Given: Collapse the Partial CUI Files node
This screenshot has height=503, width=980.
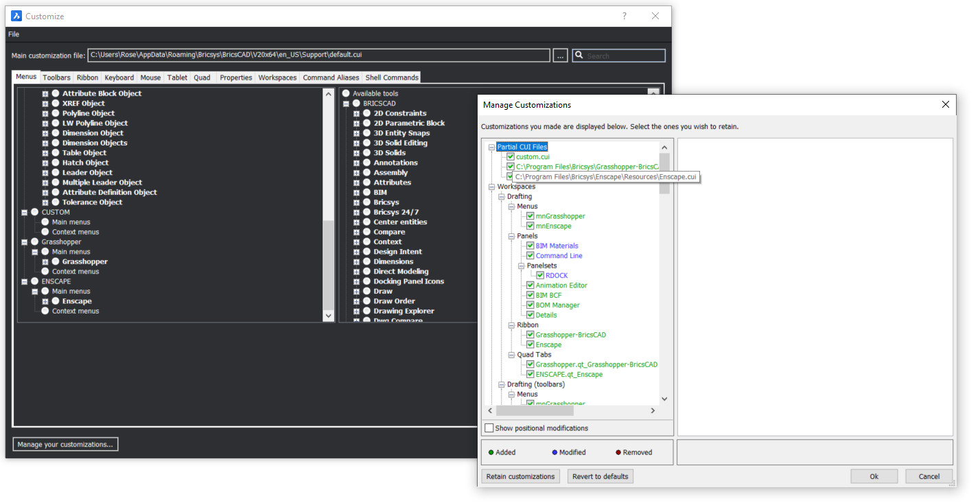Looking at the screenshot, I should (x=491, y=148).
